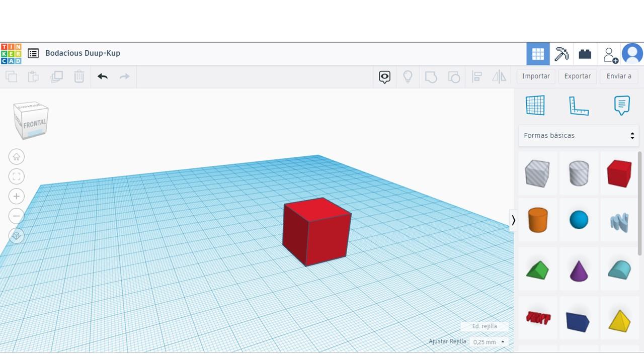Open the Ajustar Rejilla 0,25 mm dropdown
Image resolution: width=644 pixels, height=362 pixels.
[489, 342]
